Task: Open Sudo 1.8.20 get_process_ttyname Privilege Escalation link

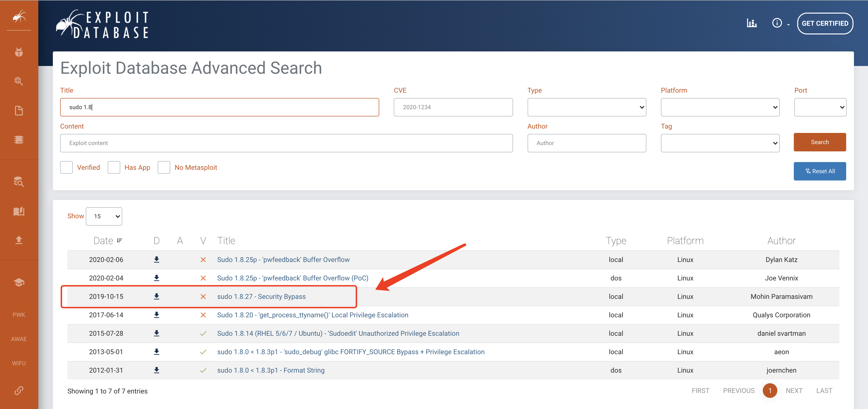Action: coord(312,315)
